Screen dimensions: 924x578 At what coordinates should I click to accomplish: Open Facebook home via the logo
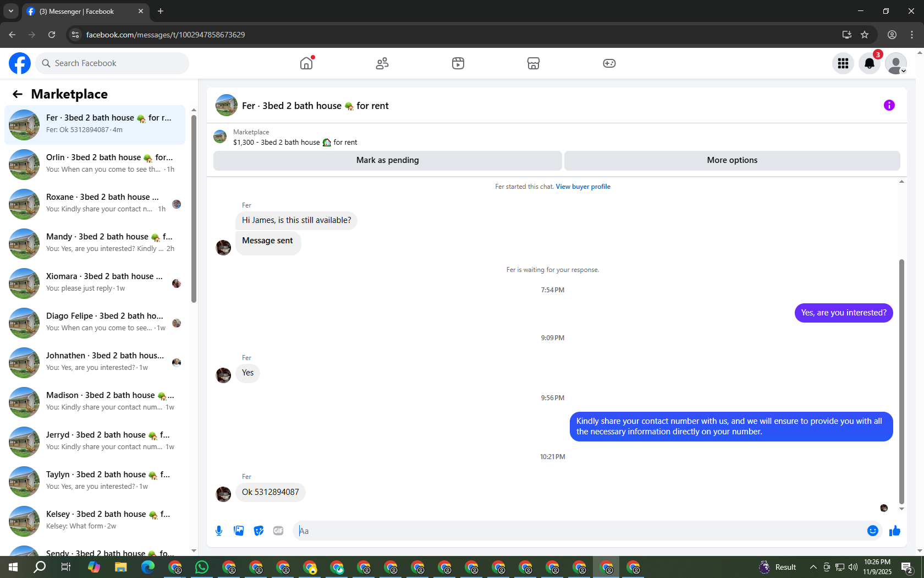pyautogui.click(x=20, y=63)
